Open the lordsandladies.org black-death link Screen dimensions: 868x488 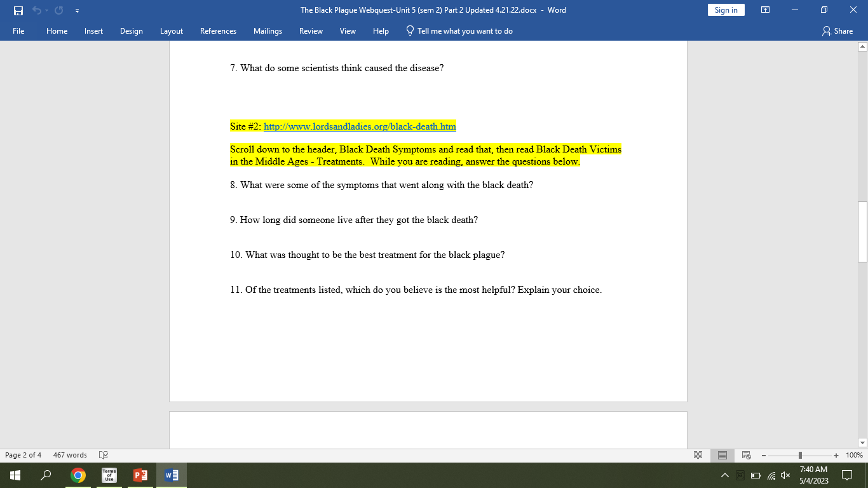pyautogui.click(x=360, y=126)
